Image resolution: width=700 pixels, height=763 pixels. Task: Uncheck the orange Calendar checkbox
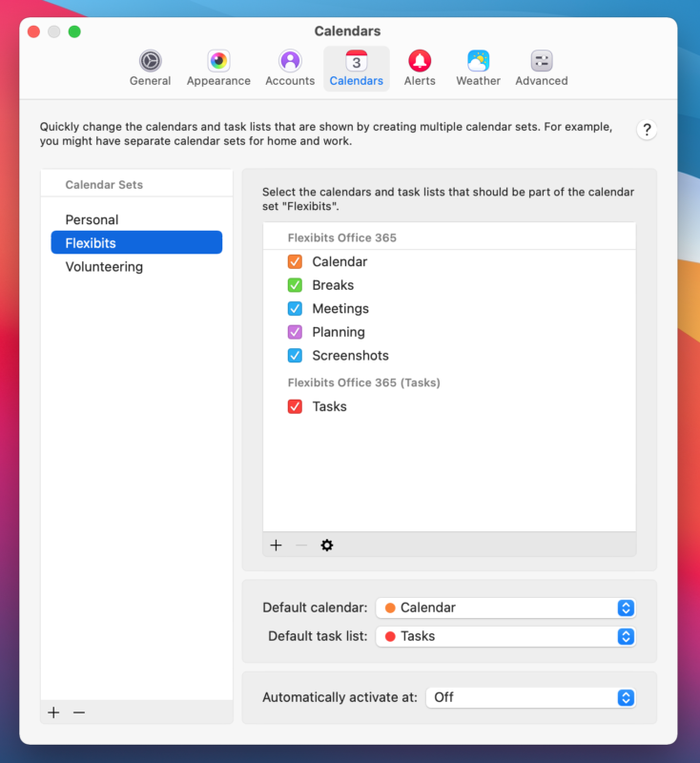point(295,261)
